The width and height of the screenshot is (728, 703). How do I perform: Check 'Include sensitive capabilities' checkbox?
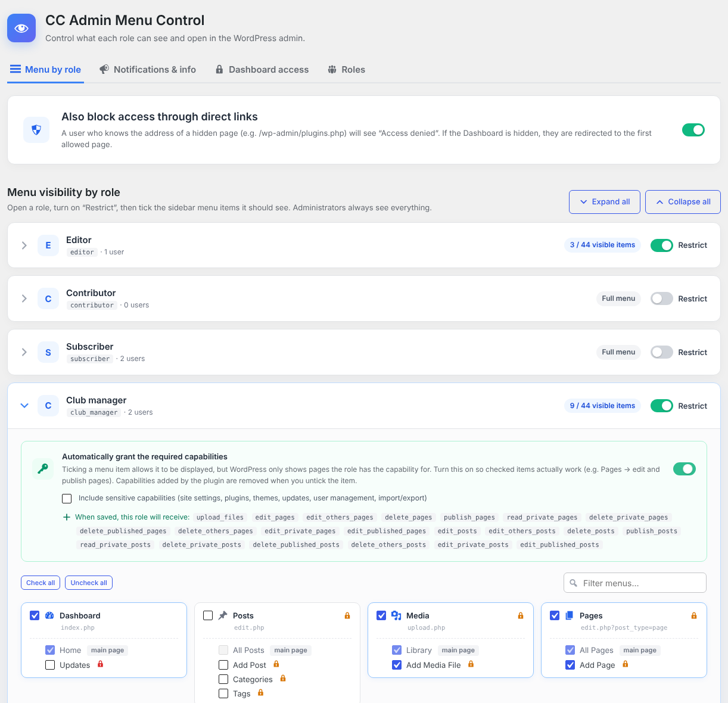pos(67,499)
